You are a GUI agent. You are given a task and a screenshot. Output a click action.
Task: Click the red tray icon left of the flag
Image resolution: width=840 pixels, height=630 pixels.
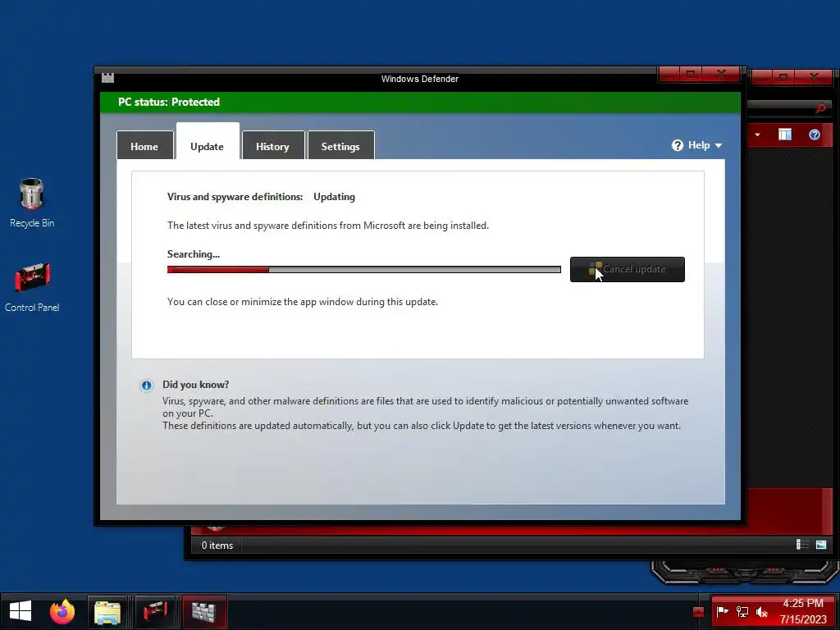697,611
